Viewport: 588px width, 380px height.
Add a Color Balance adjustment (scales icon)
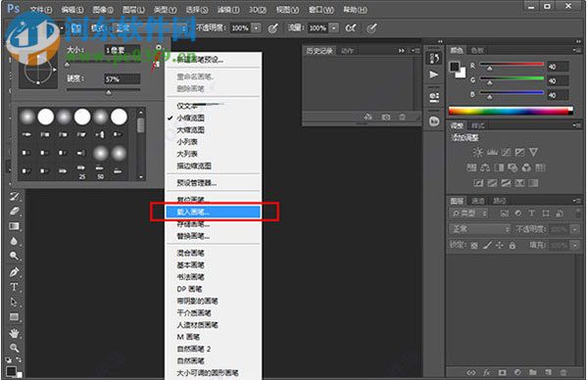click(485, 167)
